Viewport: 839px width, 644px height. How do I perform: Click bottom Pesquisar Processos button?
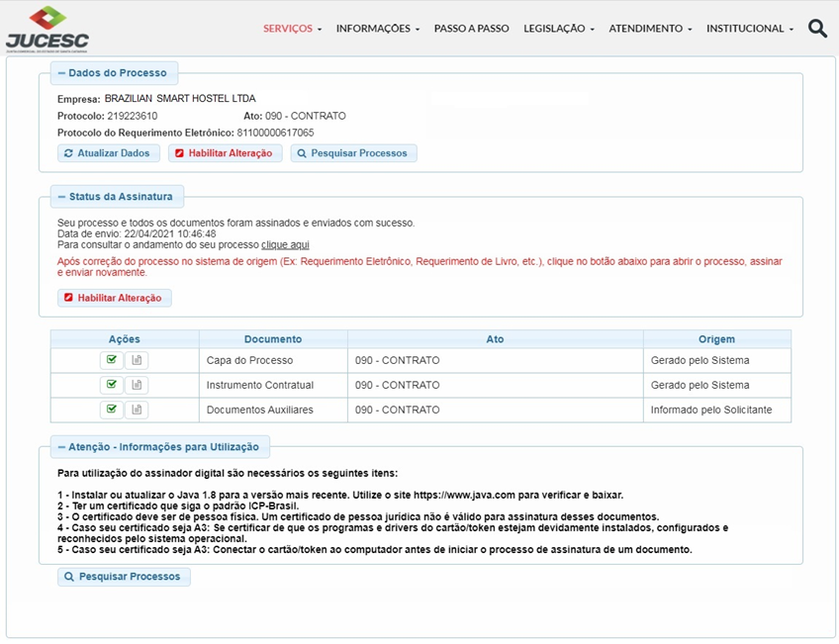coord(124,577)
